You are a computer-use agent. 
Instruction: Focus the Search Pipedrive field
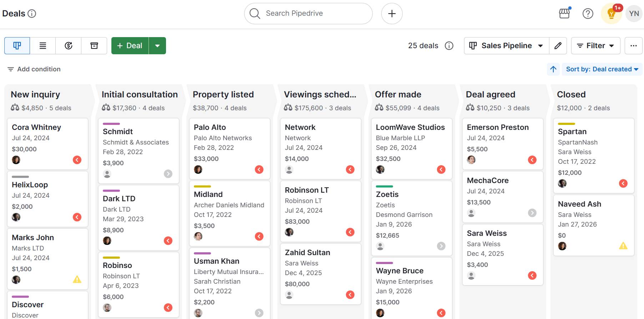(x=308, y=14)
